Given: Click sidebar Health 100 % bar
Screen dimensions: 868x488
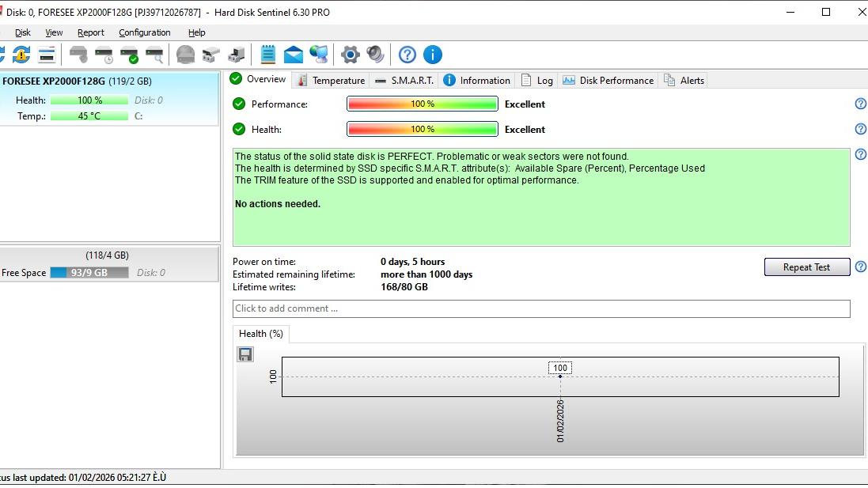Looking at the screenshot, I should [89, 100].
